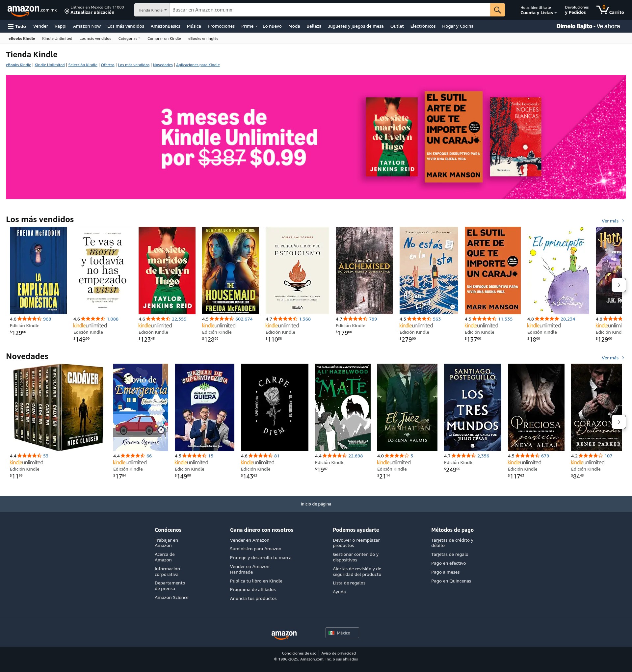Click the search input field

[330, 10]
